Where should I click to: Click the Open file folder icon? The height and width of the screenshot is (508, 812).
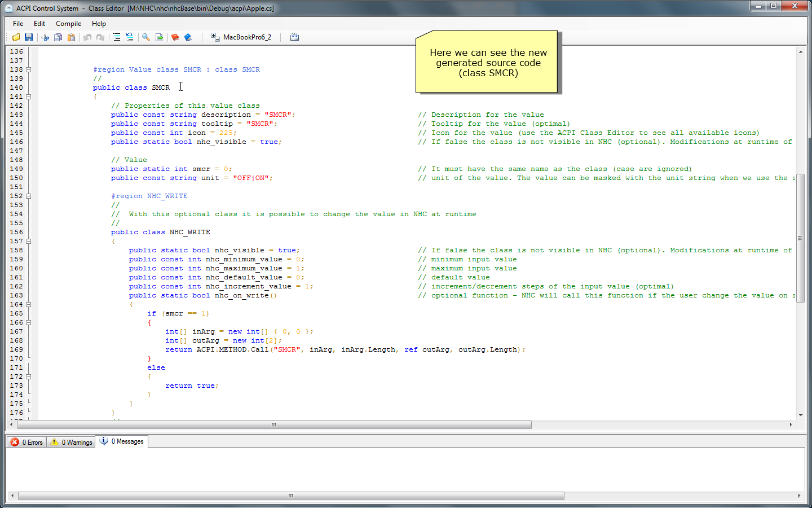pos(16,37)
